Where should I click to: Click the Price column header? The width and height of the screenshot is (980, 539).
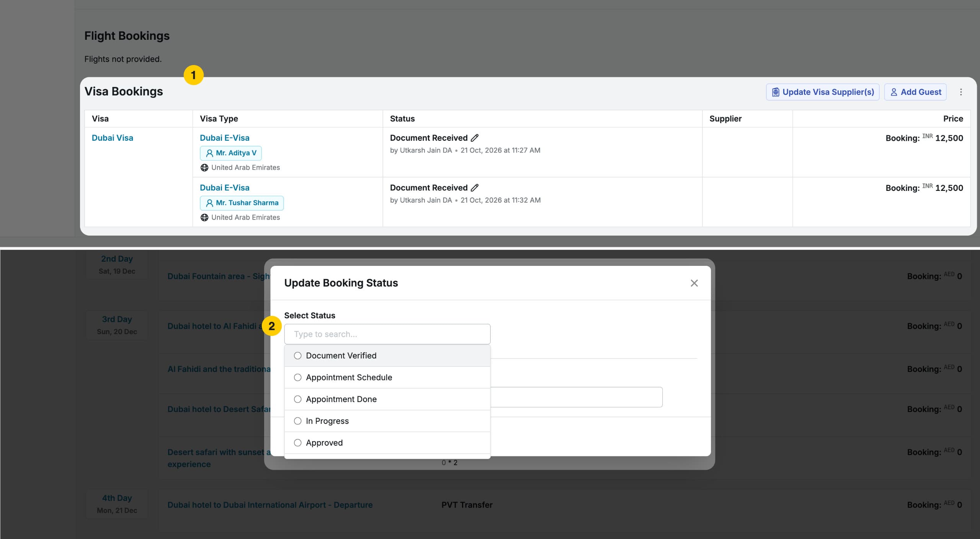953,119
